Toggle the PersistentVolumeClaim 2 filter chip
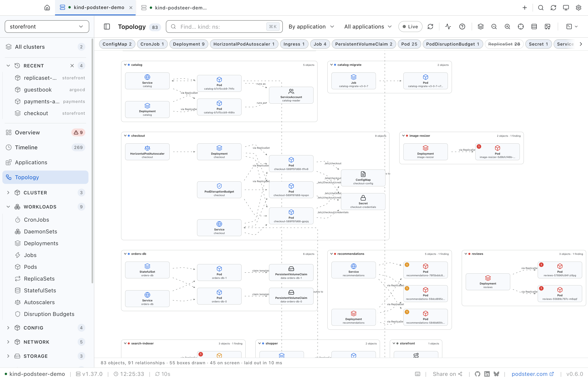 (x=364, y=44)
